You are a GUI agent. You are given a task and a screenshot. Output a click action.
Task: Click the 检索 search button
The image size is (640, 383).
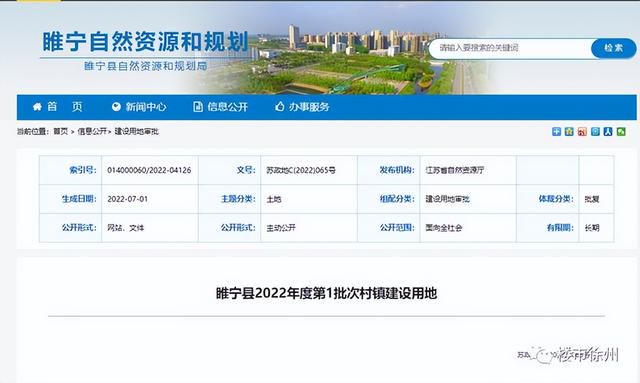(x=613, y=48)
